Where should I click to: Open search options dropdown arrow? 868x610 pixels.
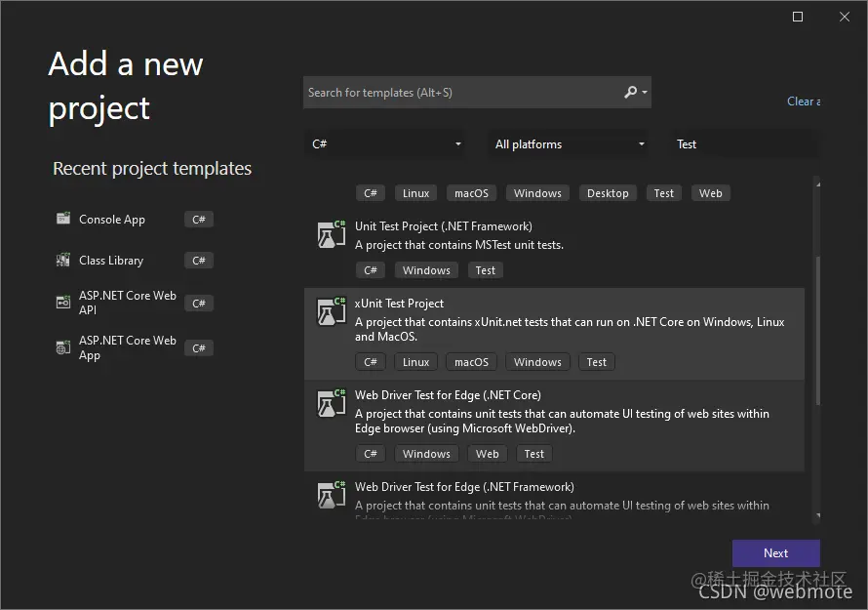pos(645,92)
